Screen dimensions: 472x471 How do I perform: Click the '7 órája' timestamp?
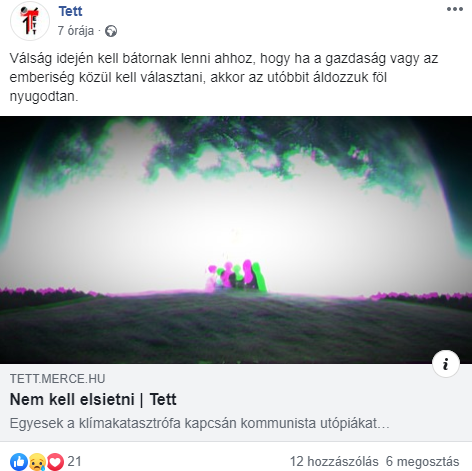click(76, 31)
